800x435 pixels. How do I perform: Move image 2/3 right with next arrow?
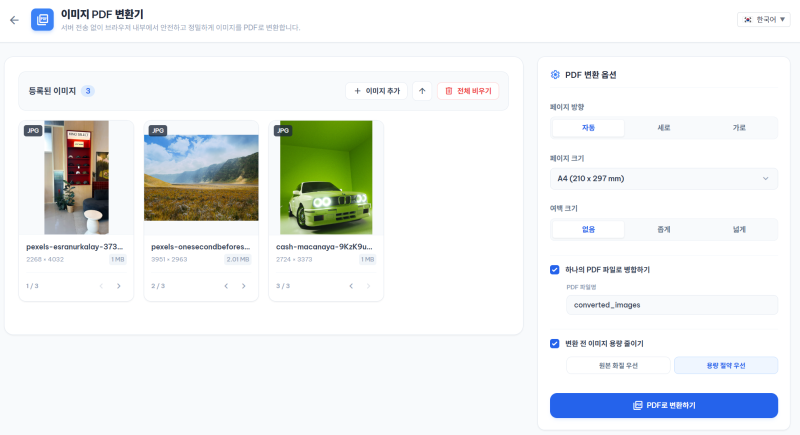[244, 286]
